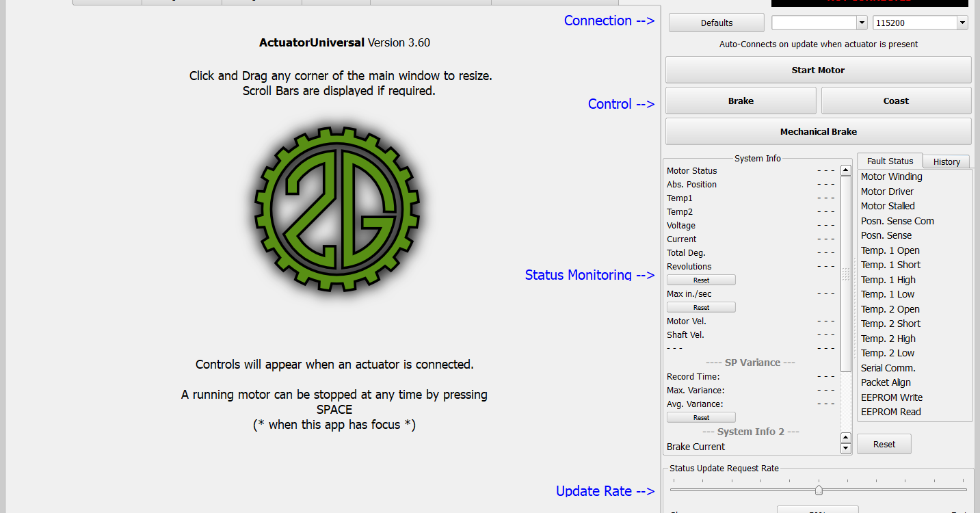This screenshot has width=980, height=513.
Task: Click the Current label above Total Deg.
Action: pos(682,239)
